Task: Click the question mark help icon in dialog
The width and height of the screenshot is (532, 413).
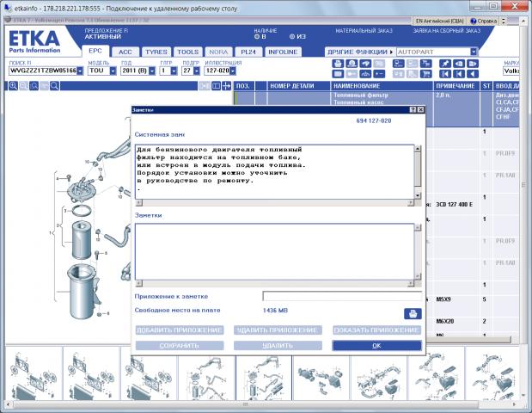Action: pos(413,109)
